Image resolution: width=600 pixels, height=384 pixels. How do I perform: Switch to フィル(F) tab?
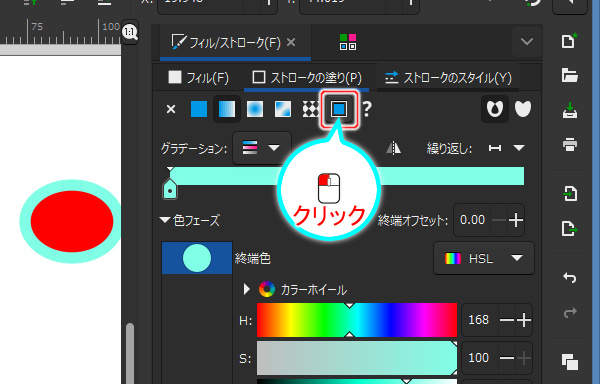click(x=199, y=78)
